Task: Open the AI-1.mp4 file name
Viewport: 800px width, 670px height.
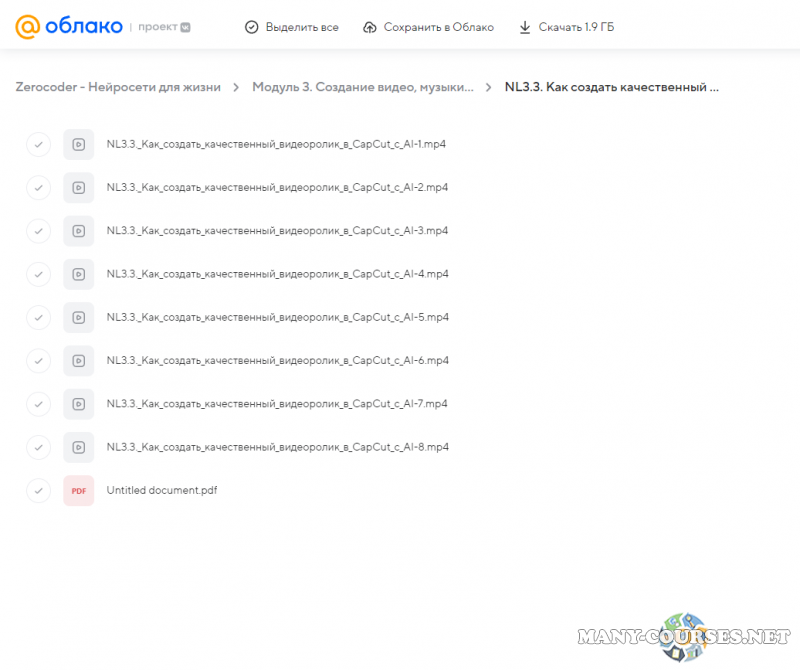Action: (x=276, y=144)
